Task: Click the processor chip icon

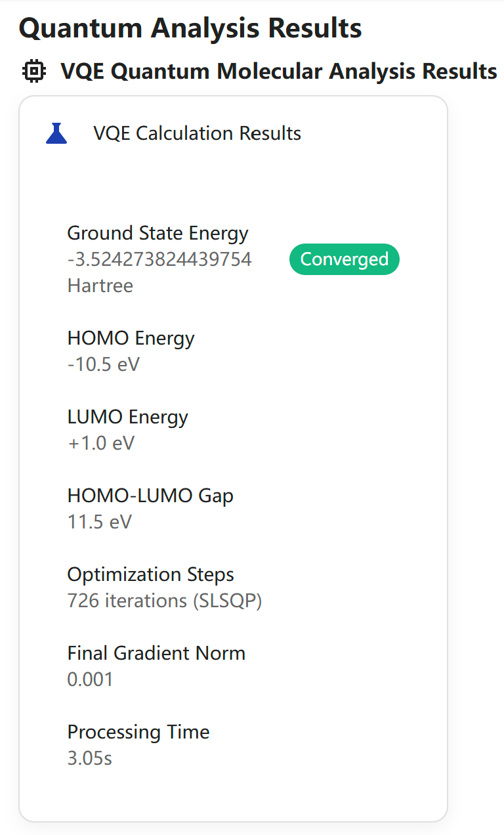Action: (x=34, y=71)
